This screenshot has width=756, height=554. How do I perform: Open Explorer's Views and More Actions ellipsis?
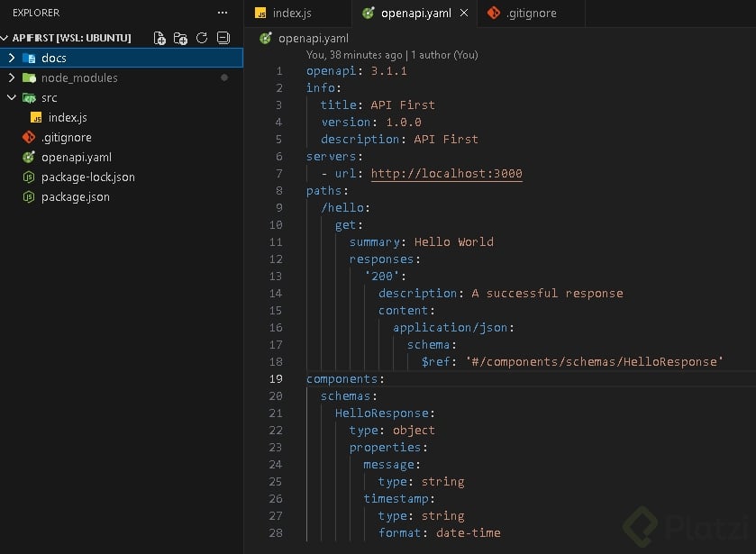[x=223, y=13]
